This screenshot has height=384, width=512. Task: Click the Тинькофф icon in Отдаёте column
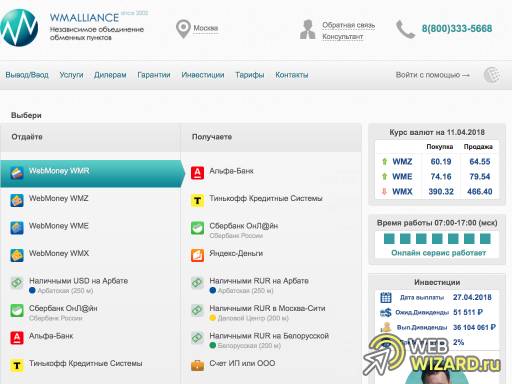click(x=17, y=366)
